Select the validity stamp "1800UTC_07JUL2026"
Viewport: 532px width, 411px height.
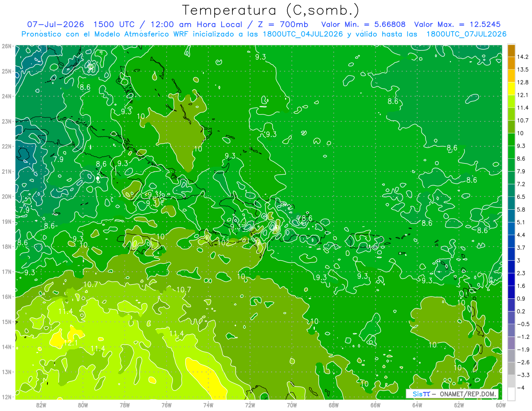(466, 34)
